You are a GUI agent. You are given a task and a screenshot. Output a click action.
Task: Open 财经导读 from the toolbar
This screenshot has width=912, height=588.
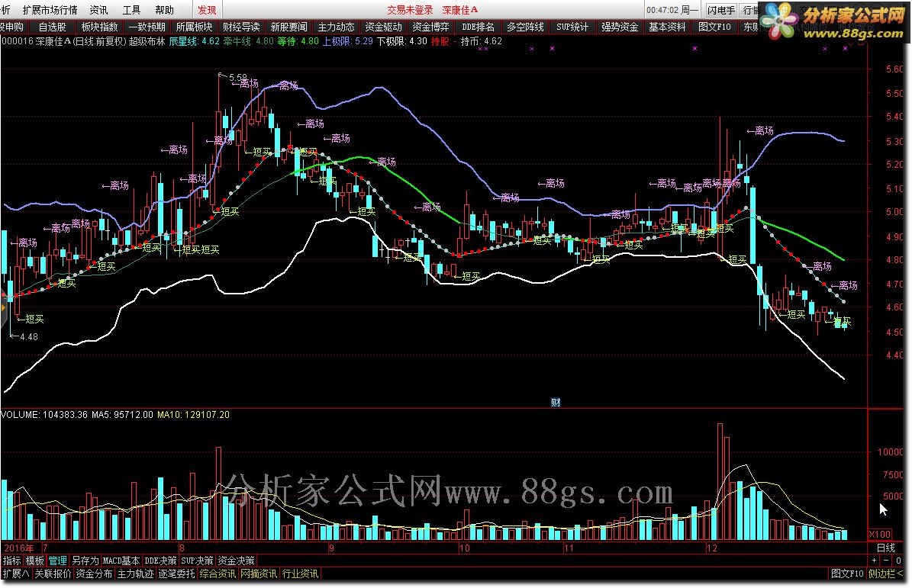pos(241,27)
